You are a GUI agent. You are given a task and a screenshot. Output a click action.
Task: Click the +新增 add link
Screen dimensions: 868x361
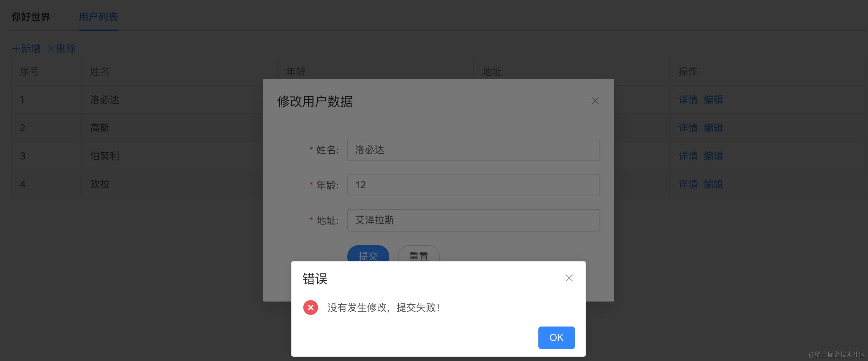(26, 49)
